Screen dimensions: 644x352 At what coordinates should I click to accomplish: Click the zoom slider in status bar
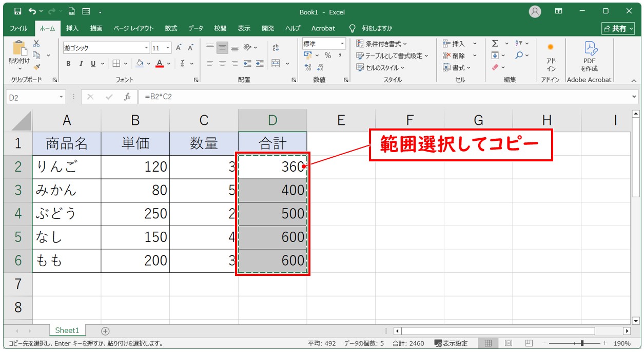tap(581, 343)
